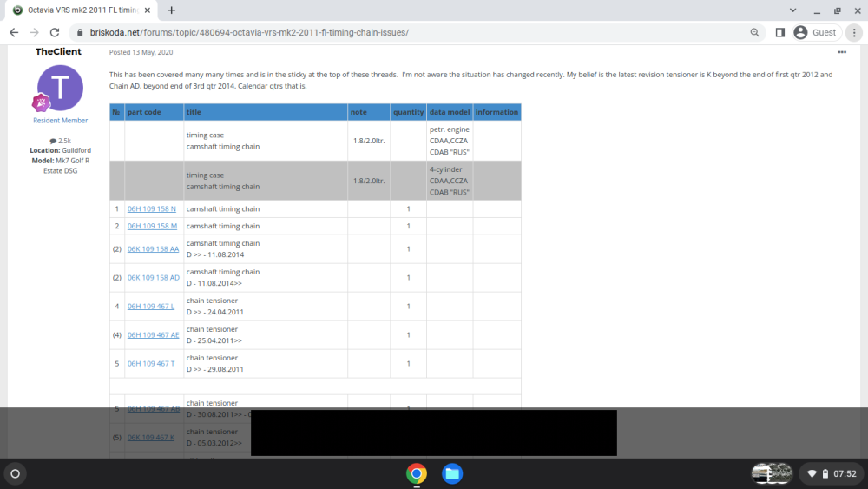The width and height of the screenshot is (868, 489).
Task: Open part 06H 109 158 N
Action: coord(152,208)
